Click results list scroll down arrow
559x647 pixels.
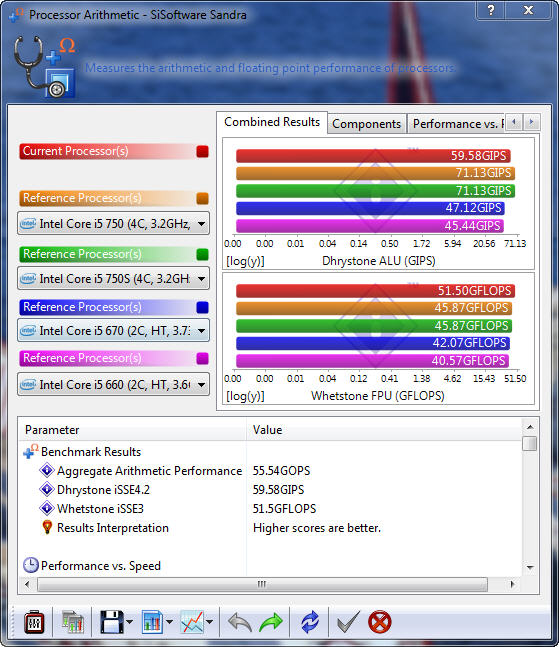tap(530, 568)
